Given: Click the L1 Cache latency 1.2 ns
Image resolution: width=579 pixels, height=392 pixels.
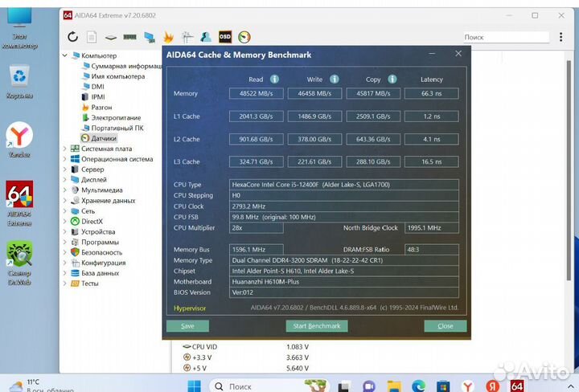Looking at the screenshot, I should click(x=432, y=116).
